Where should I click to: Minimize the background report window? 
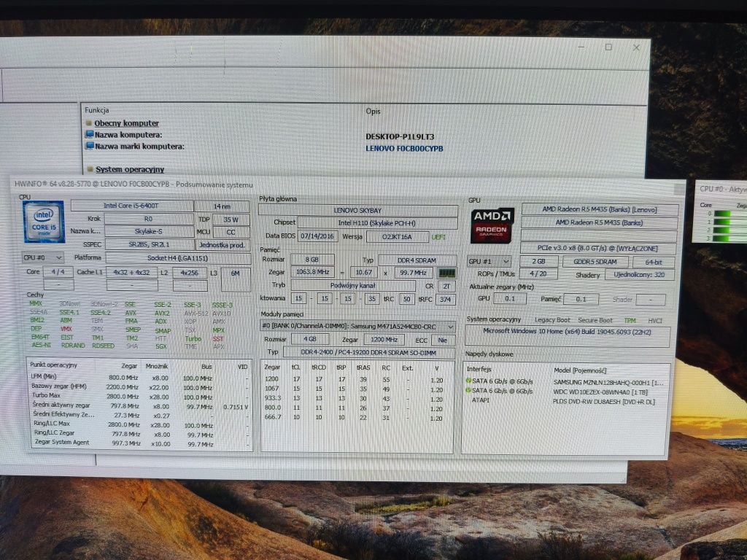click(x=581, y=47)
